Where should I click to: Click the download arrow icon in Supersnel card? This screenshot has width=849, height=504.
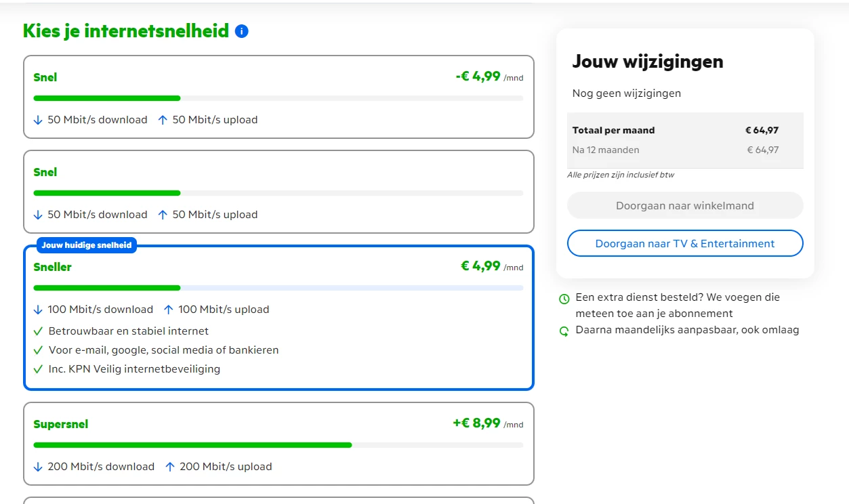[38, 467]
